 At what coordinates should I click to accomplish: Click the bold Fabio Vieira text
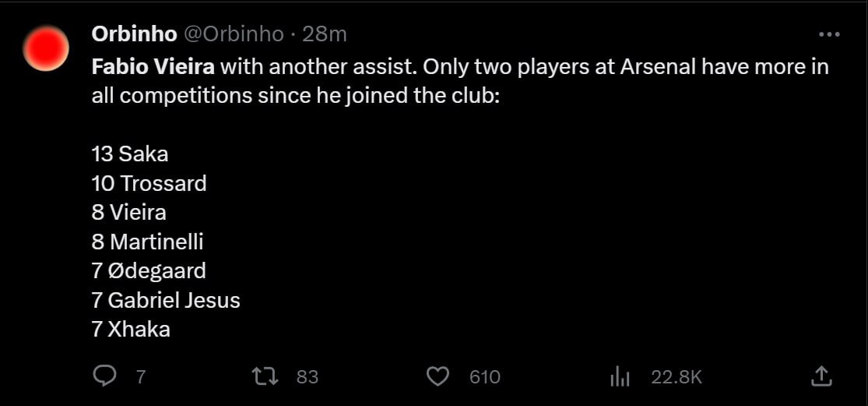coord(153,66)
